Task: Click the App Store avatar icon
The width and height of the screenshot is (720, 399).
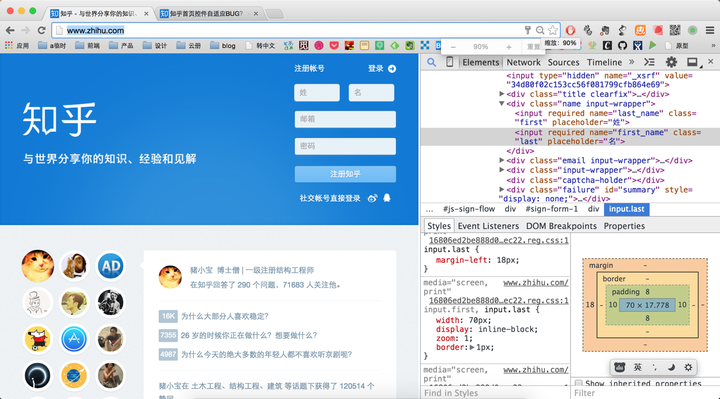Action: click(x=74, y=339)
